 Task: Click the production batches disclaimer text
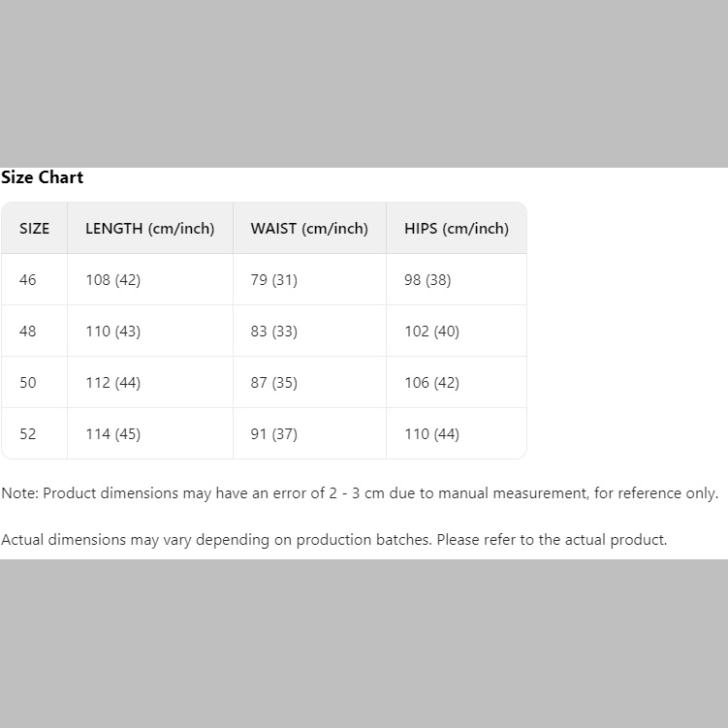click(x=334, y=540)
